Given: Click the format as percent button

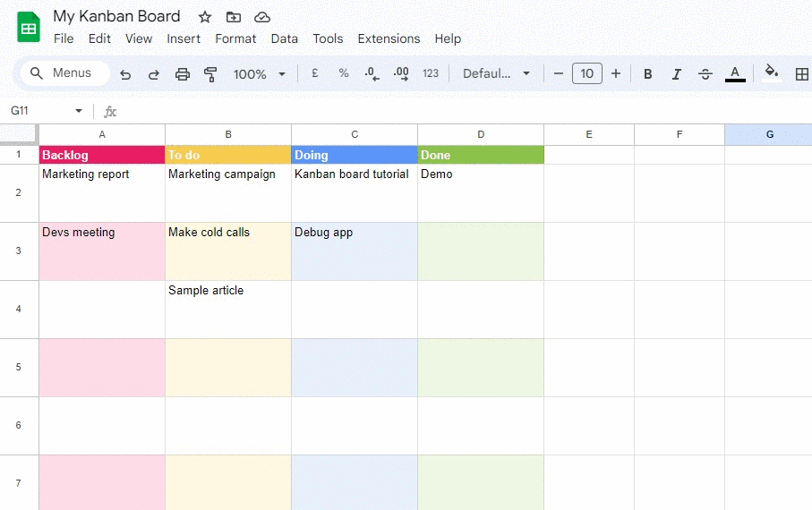Looking at the screenshot, I should pyautogui.click(x=344, y=73).
